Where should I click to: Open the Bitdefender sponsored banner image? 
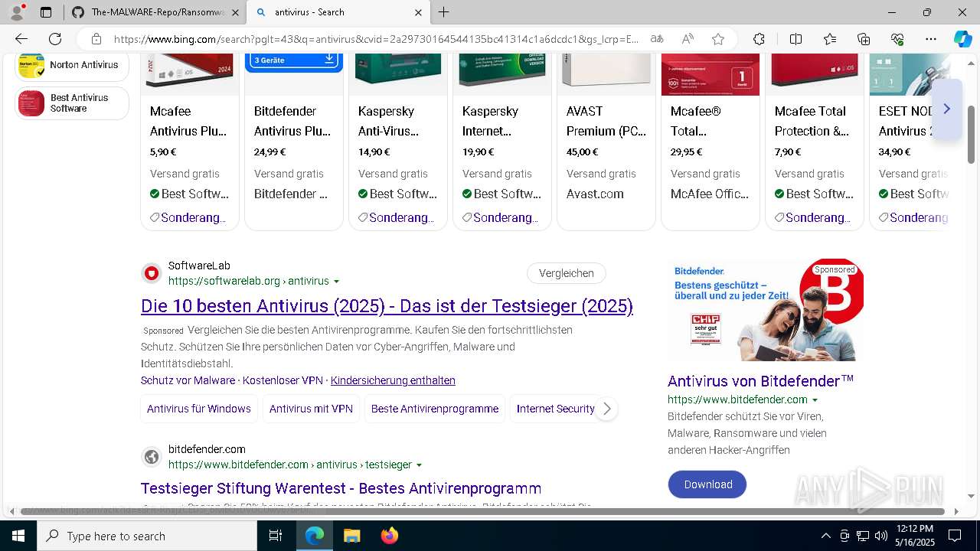[x=766, y=311]
